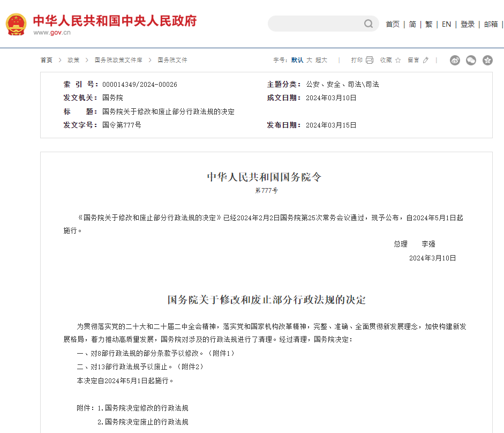Open 首页 in the top navigation
Image resolution: width=504 pixels, height=433 pixels.
pyautogui.click(x=393, y=24)
